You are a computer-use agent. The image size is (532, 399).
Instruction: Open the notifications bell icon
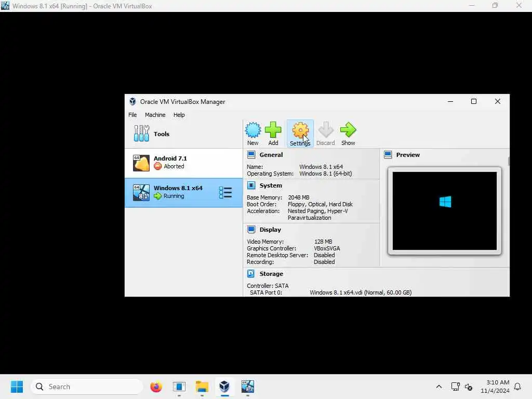coord(517,387)
